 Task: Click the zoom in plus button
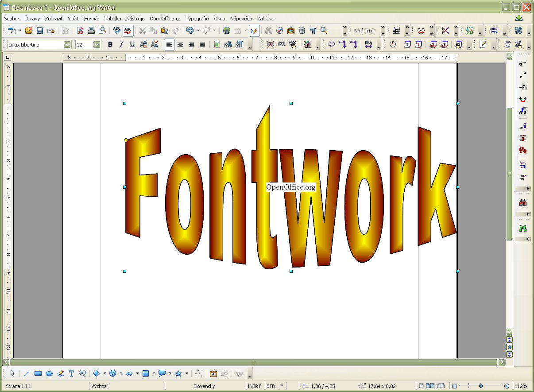pos(507,386)
